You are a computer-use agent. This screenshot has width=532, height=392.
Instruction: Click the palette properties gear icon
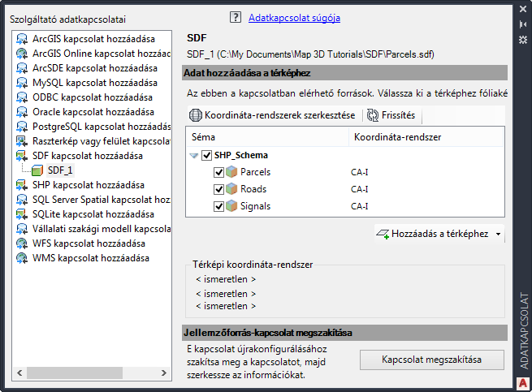[x=523, y=38]
